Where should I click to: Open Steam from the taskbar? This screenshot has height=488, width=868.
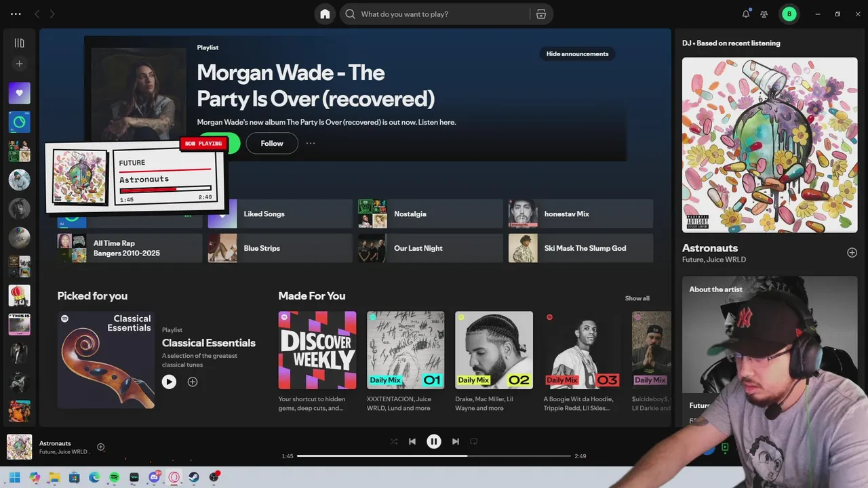[194, 477]
